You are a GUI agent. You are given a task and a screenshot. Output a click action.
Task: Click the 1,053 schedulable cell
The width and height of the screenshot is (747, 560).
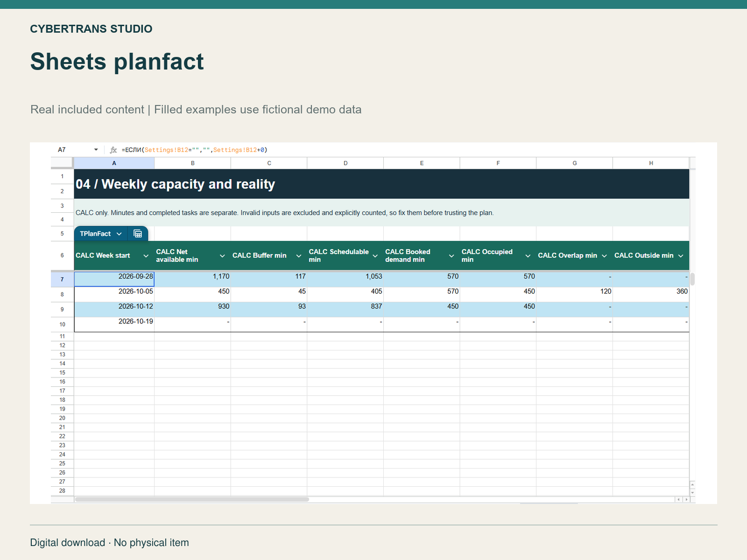click(x=345, y=279)
